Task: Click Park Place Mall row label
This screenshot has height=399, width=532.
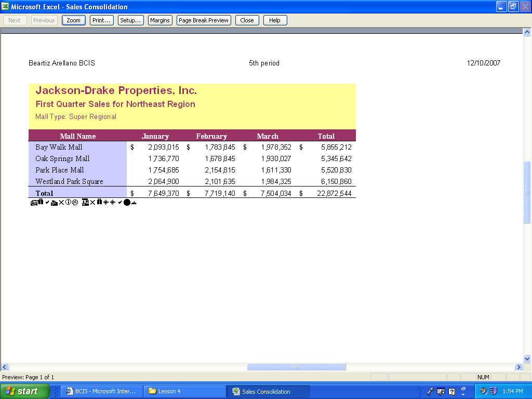Action: point(59,170)
